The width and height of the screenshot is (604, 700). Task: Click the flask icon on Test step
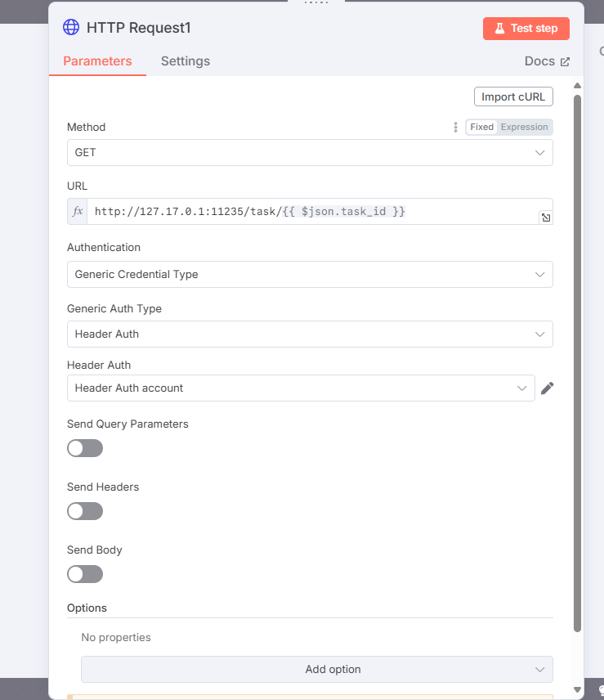coord(499,29)
